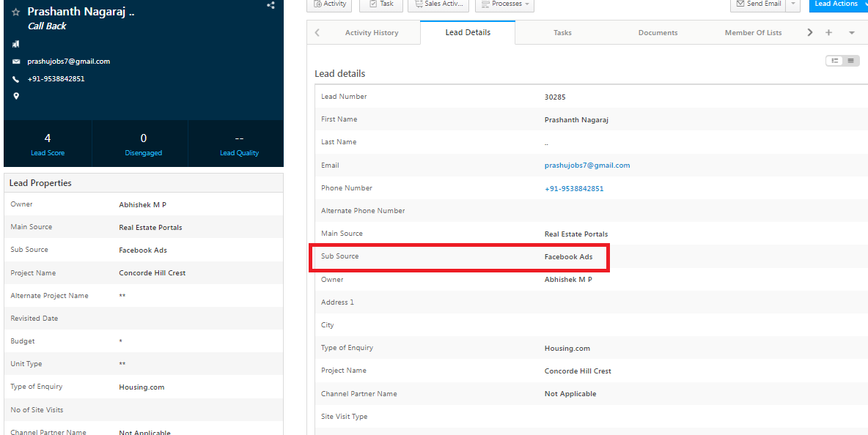Click the Revisited Date label
Viewport: 868px width, 435px height.
point(34,319)
